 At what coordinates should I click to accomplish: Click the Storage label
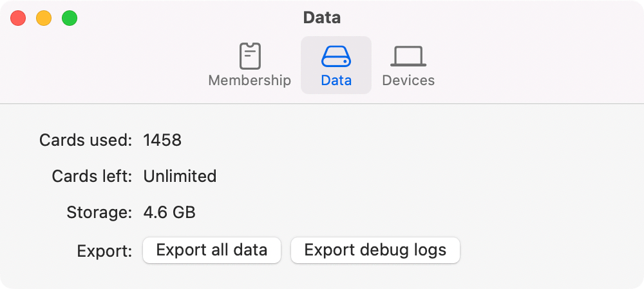(99, 212)
